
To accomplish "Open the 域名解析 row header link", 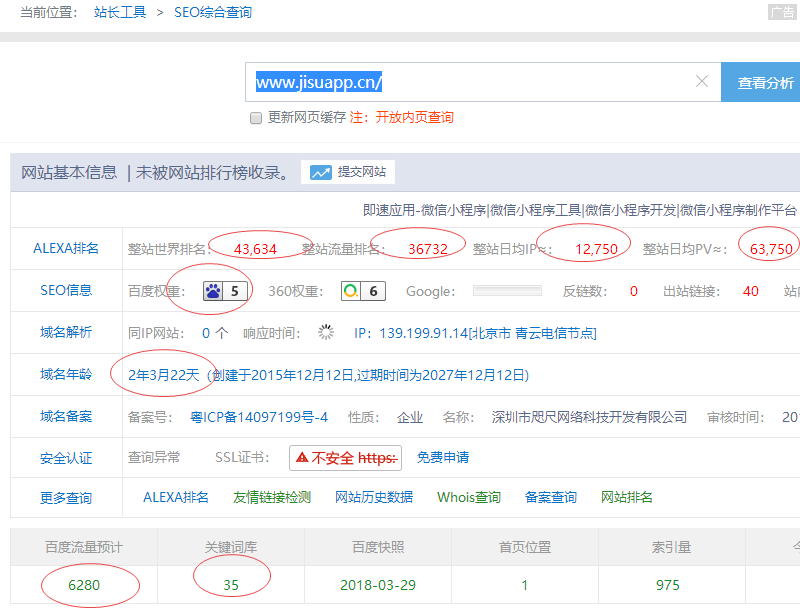I will [66, 332].
